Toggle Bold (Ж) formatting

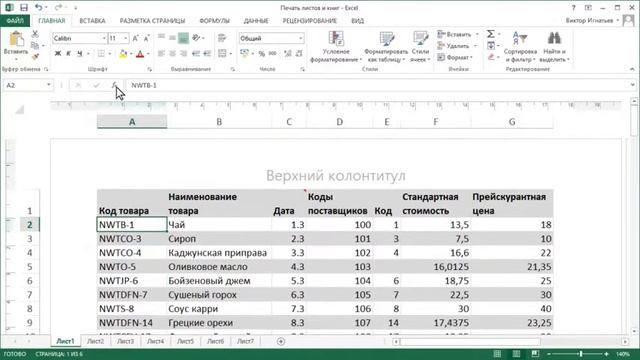[58, 53]
